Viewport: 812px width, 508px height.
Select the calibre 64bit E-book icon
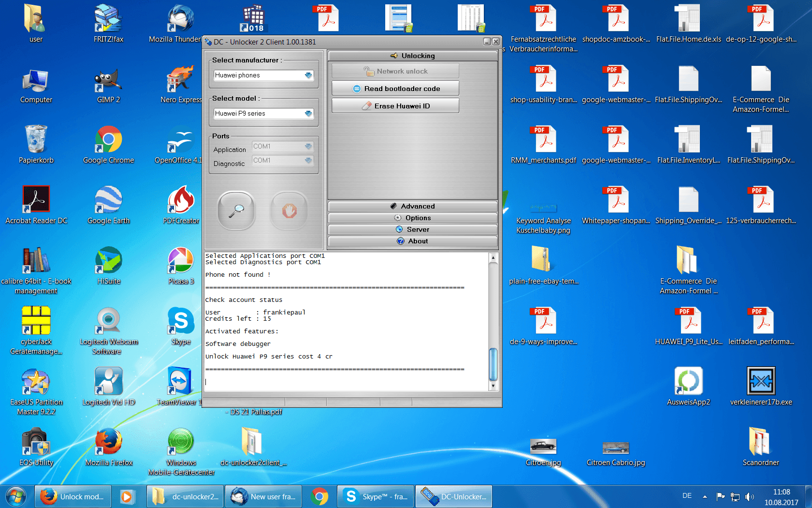(x=36, y=271)
